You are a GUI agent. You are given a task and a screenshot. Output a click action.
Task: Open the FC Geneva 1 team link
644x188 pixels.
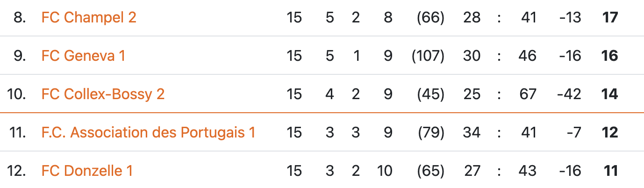pyautogui.click(x=83, y=56)
